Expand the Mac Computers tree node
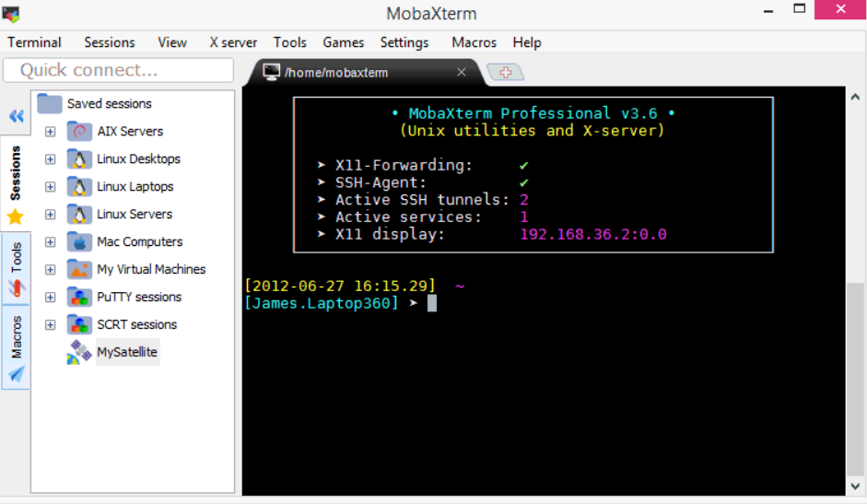867x504 pixels. tap(51, 242)
